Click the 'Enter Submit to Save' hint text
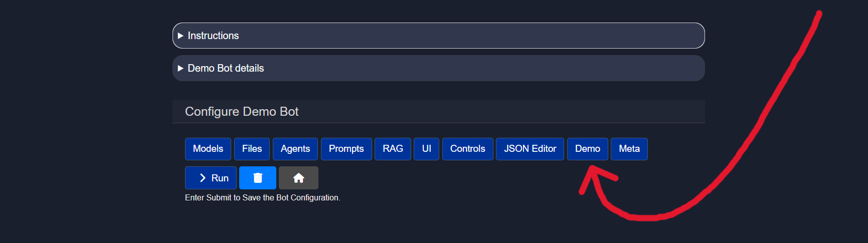This screenshot has height=243, width=868. pyautogui.click(x=262, y=198)
